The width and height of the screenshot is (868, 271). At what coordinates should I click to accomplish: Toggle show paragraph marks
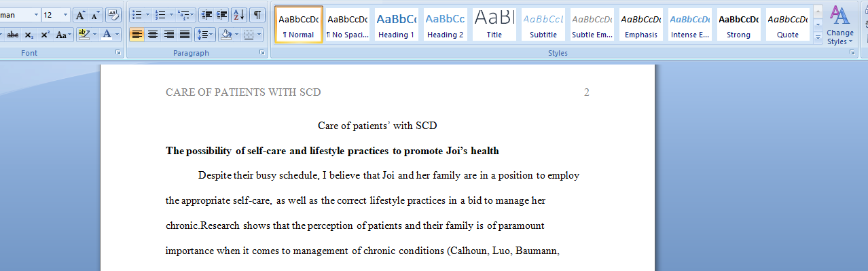point(257,14)
